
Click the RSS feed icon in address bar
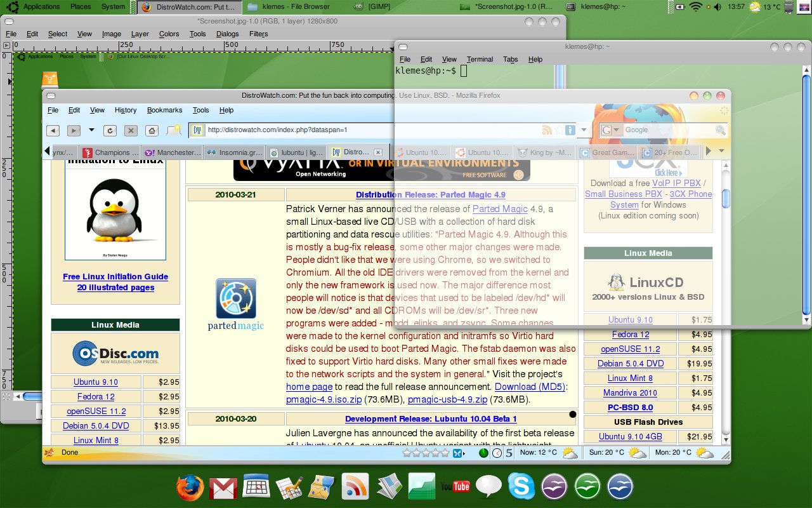[547, 130]
